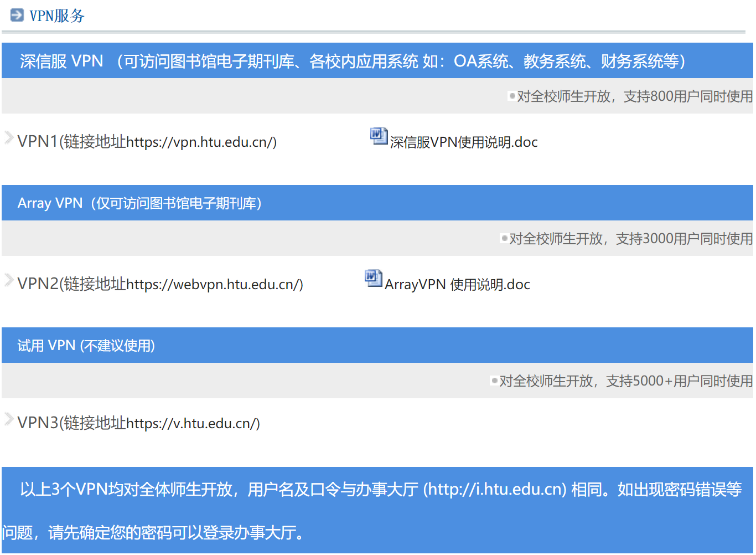Click the 深信服 VPN blue section header
This screenshot has width=756, height=555.
tap(352, 61)
